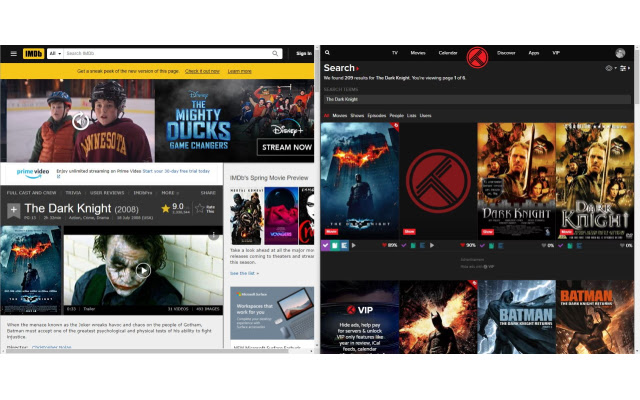Click the red Show badge on placeholder card
640x400 pixels.
tap(409, 231)
